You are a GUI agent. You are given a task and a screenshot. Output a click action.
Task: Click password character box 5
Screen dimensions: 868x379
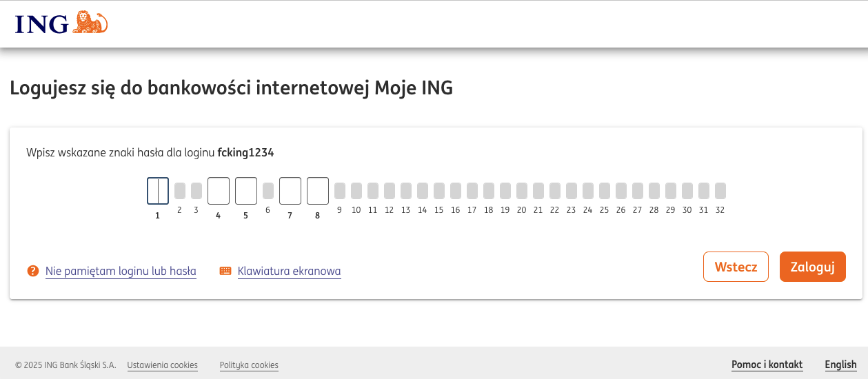246,191
